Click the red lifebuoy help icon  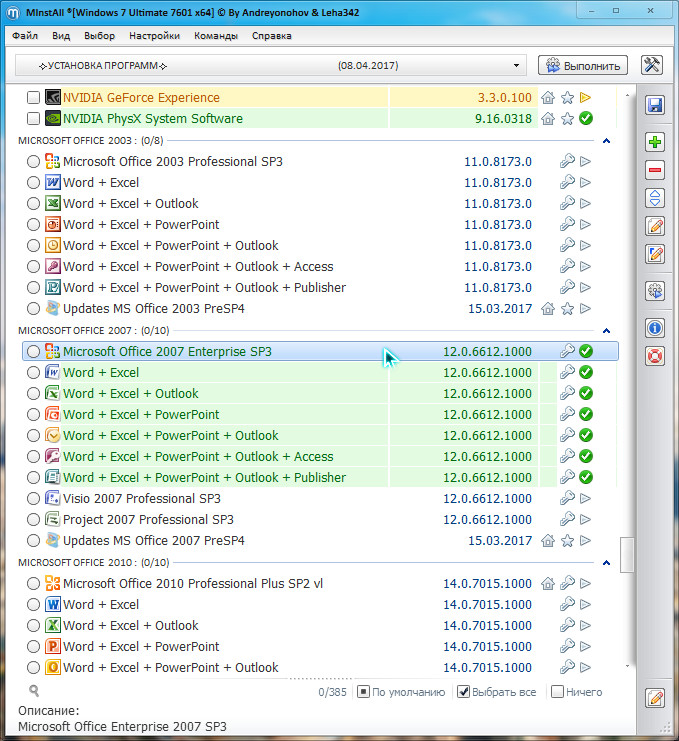[655, 356]
